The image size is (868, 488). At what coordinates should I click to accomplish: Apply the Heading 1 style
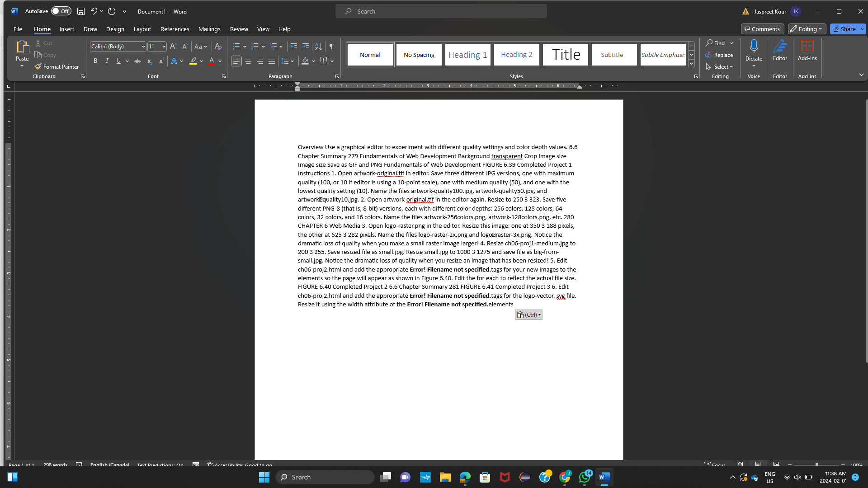click(467, 54)
